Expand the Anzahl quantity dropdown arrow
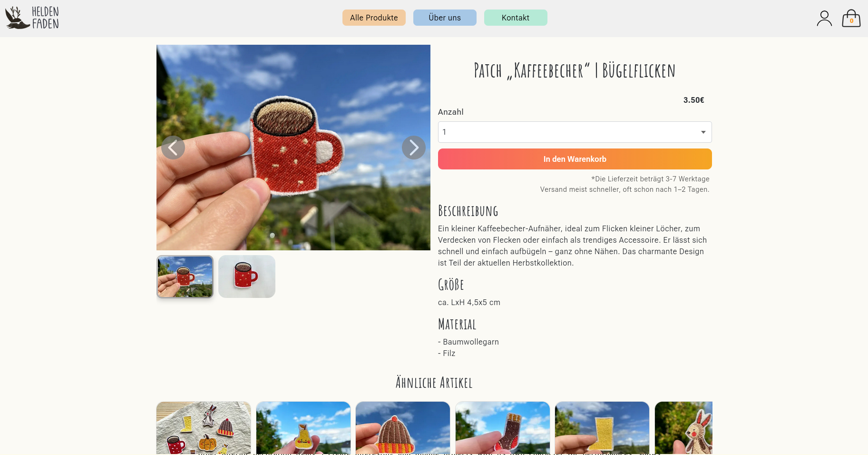The width and height of the screenshot is (868, 455). coord(703,132)
